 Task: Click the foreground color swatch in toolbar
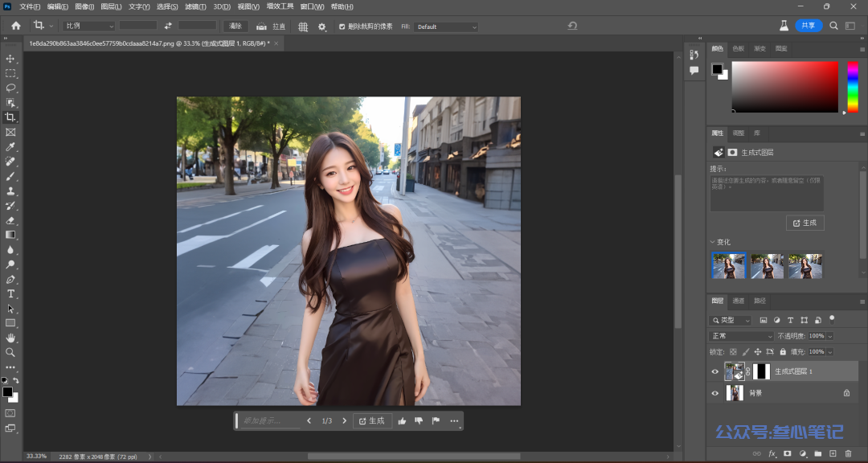7,392
